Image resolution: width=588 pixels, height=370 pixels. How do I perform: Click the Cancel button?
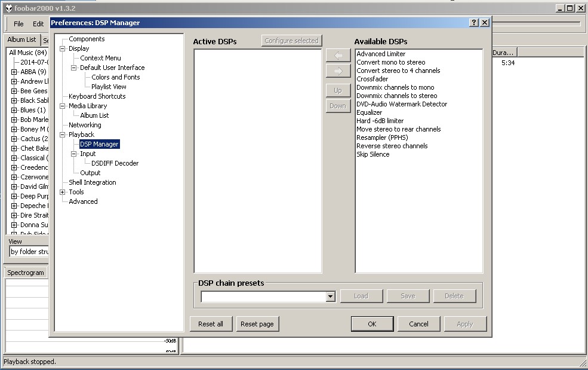[418, 324]
